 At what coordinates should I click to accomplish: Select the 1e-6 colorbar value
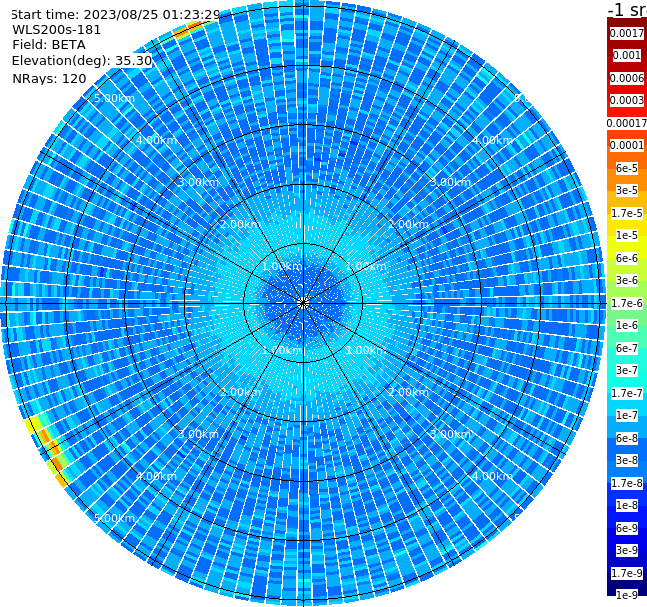627,325
